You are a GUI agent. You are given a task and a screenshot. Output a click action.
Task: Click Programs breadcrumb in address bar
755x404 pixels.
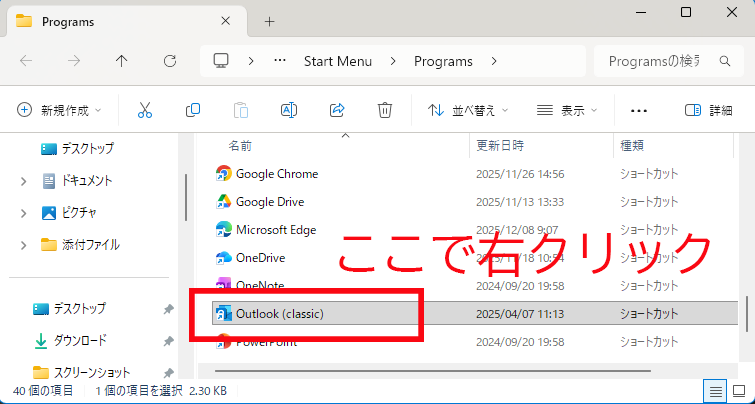(443, 61)
